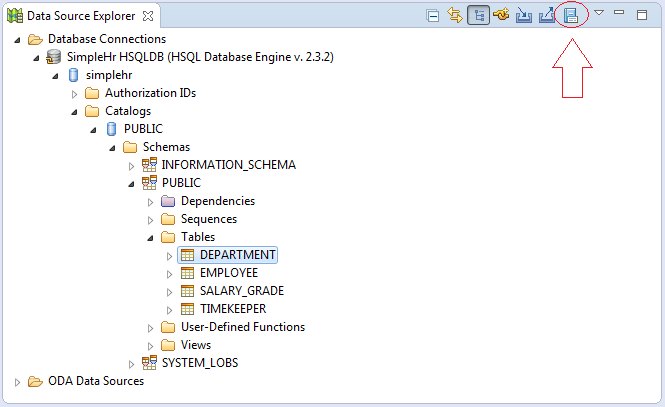The width and height of the screenshot is (665, 407).
Task: Click the SALARY_GRADE table icon
Action: click(187, 291)
